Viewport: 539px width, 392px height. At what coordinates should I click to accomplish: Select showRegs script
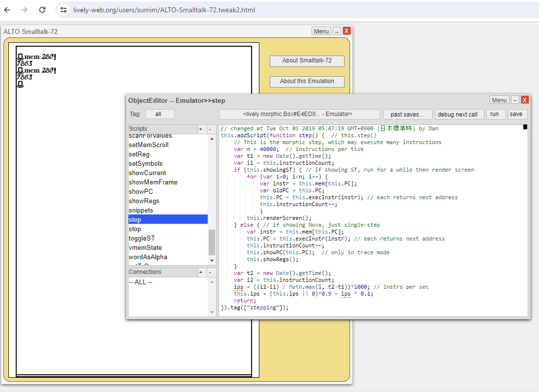pyautogui.click(x=168, y=201)
